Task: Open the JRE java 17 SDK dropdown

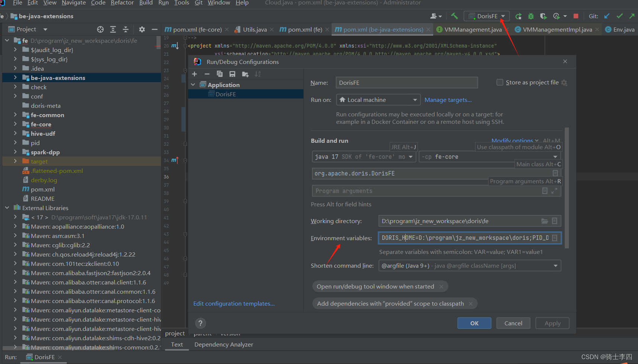Action: pos(363,157)
